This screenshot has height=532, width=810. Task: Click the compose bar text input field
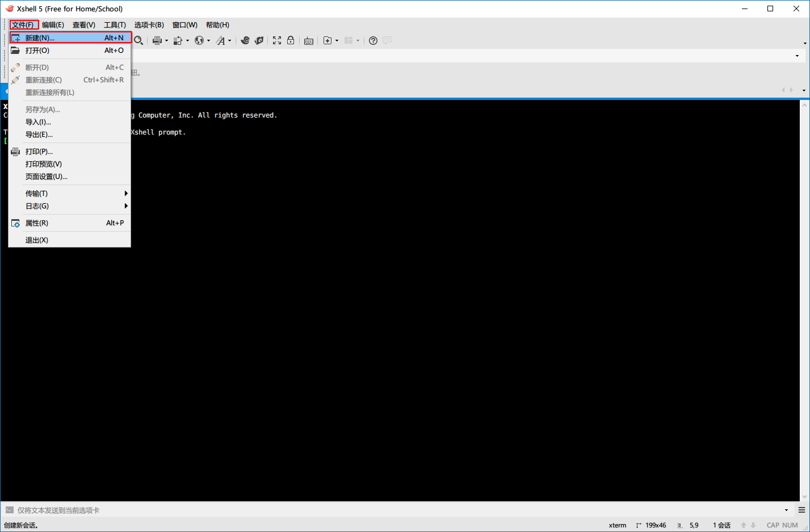pyautogui.click(x=397, y=510)
